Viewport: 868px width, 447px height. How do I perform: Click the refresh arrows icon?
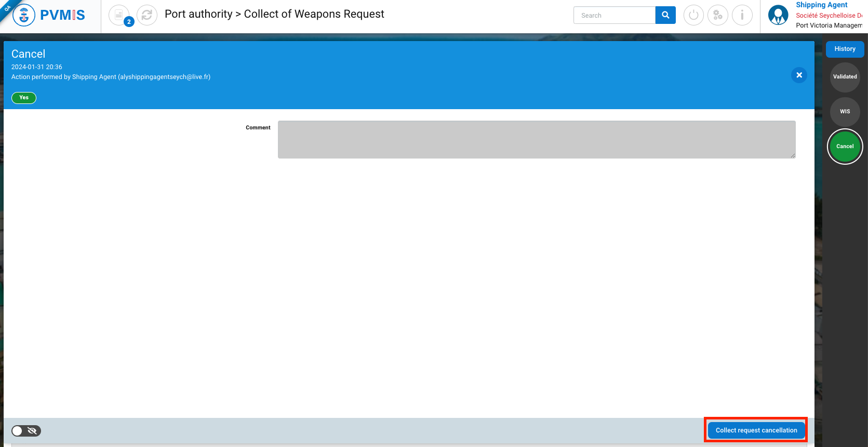click(x=147, y=15)
